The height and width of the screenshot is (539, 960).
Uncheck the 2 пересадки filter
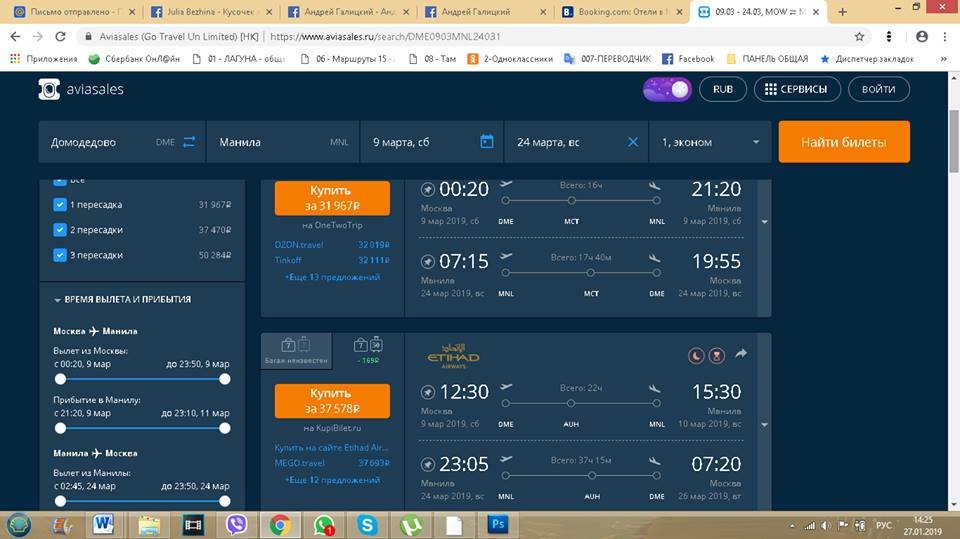click(59, 230)
